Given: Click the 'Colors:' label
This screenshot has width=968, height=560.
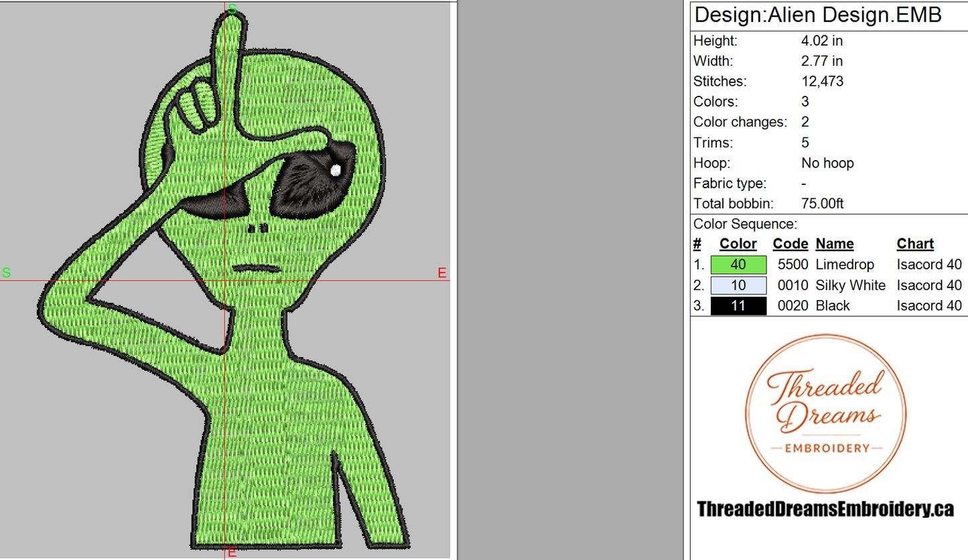Looking at the screenshot, I should tap(715, 102).
